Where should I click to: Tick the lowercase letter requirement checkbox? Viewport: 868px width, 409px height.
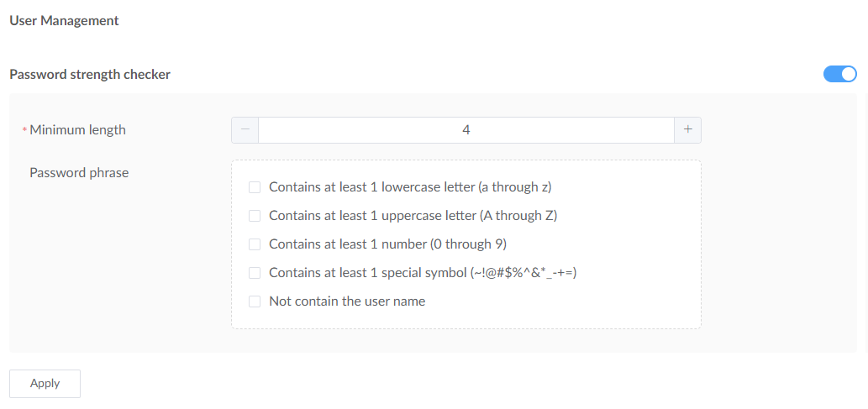255,187
